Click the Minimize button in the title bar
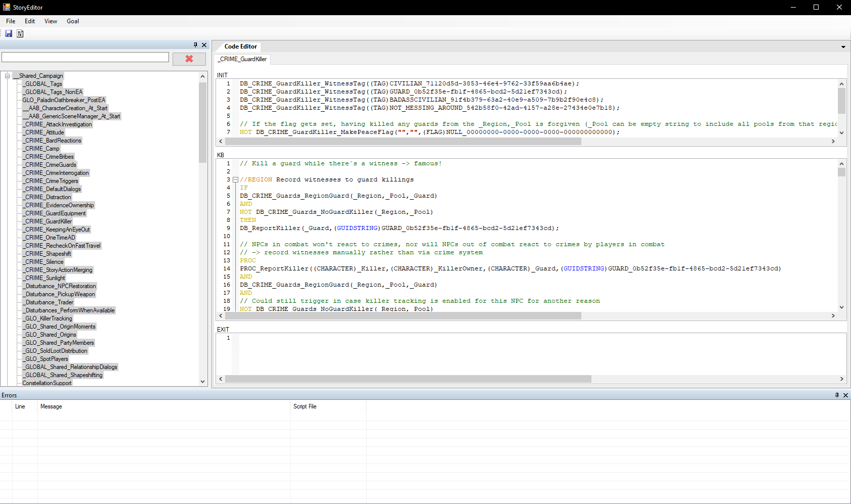 pos(793,7)
